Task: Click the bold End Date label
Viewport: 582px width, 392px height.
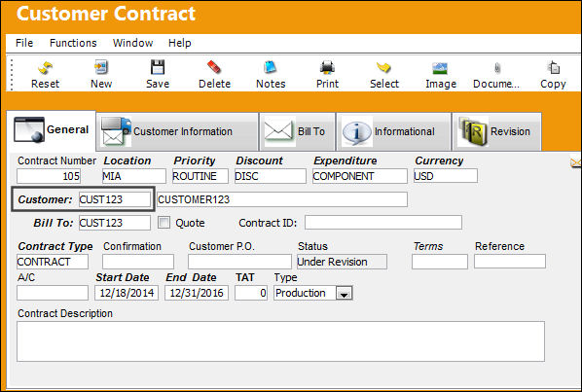Action: click(x=191, y=277)
